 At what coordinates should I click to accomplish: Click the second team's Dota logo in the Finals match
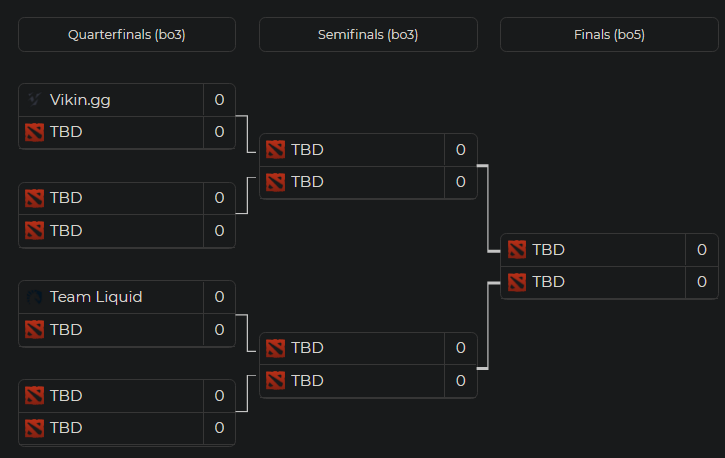pos(517,282)
